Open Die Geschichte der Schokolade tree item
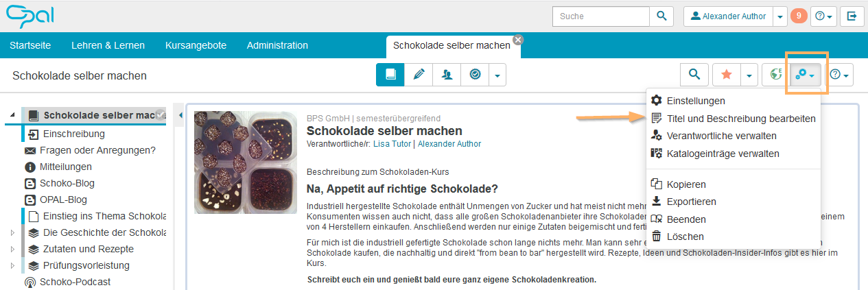This screenshot has width=868, height=290. (104, 232)
